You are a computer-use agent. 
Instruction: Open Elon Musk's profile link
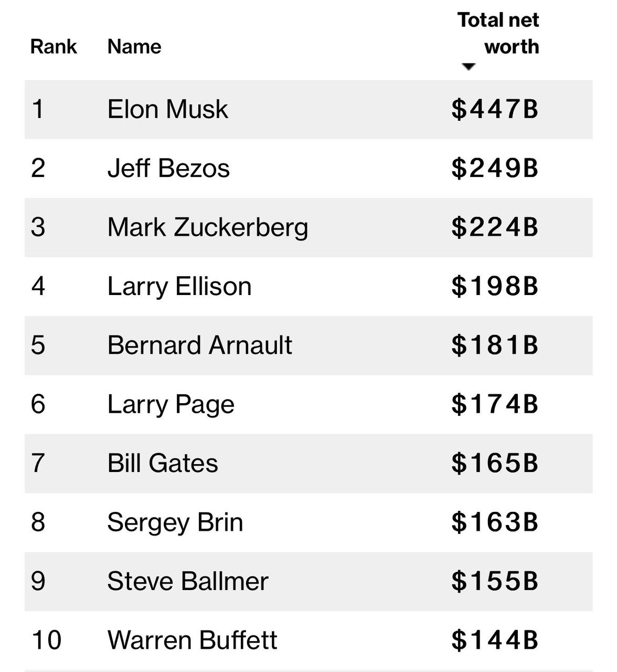click(x=167, y=110)
